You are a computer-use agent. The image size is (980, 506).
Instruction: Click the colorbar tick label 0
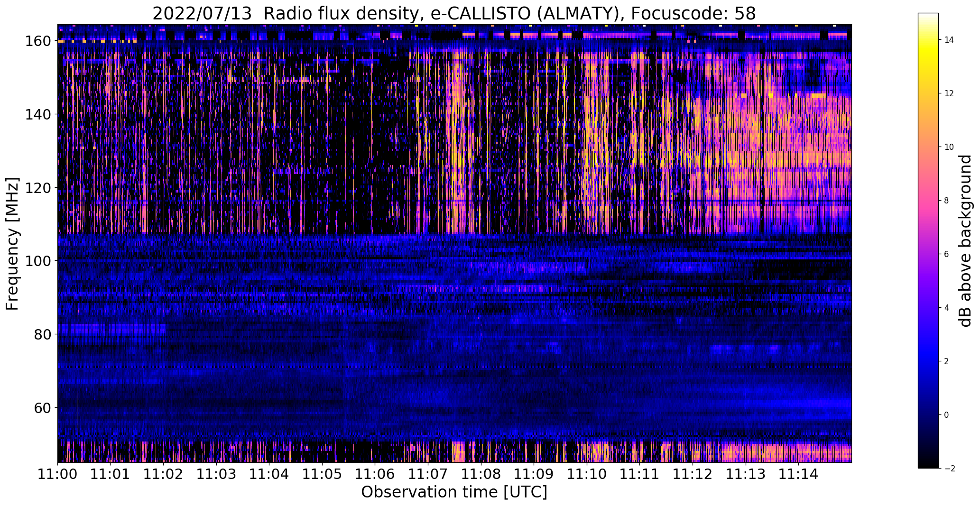point(947,415)
